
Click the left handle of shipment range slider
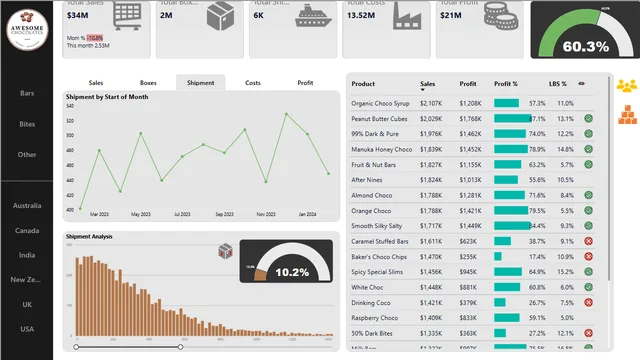pos(76,347)
